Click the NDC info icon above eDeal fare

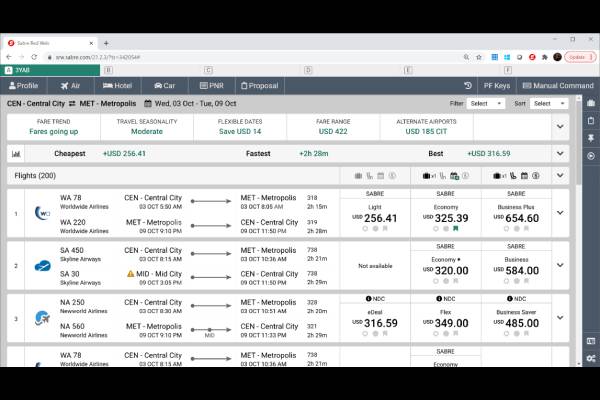point(368,299)
